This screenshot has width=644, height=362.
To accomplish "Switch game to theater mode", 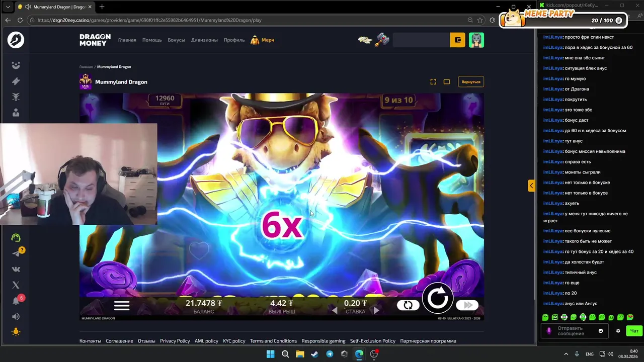I will [x=447, y=81].
